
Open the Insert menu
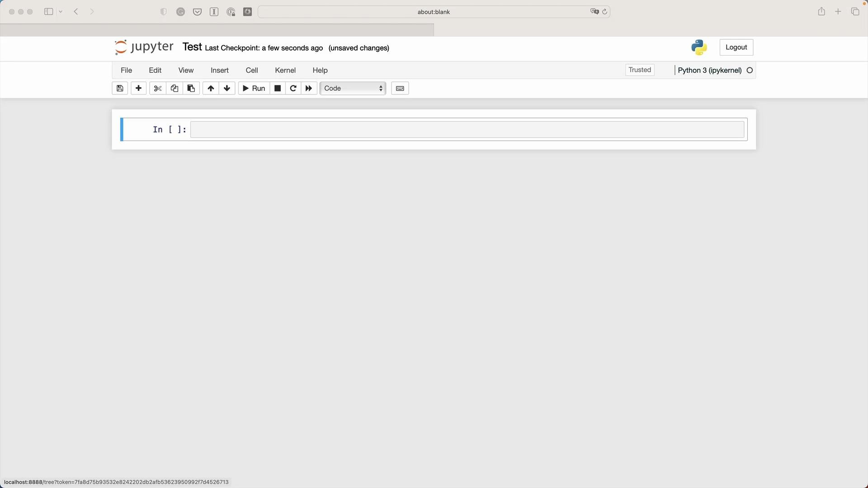[x=220, y=70]
